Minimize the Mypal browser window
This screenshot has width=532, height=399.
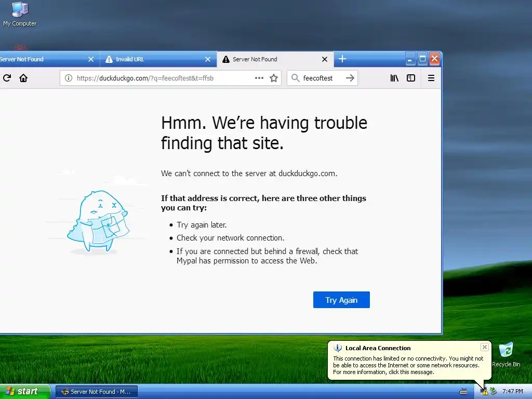[410, 59]
